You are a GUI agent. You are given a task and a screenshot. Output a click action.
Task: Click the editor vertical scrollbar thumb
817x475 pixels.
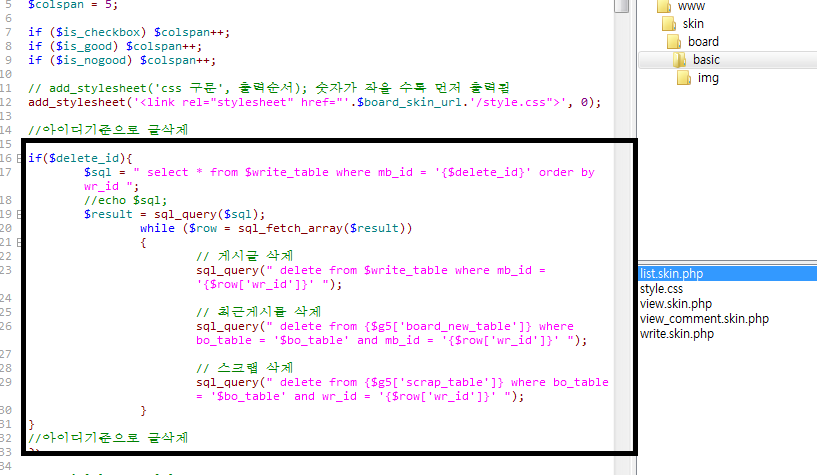(x=622, y=6)
